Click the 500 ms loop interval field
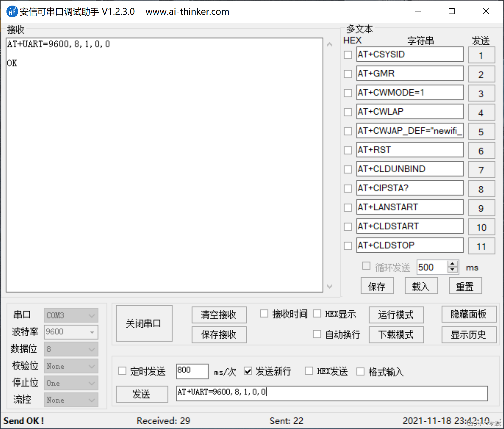Viewport: 504px width, 429px height. coord(433,267)
